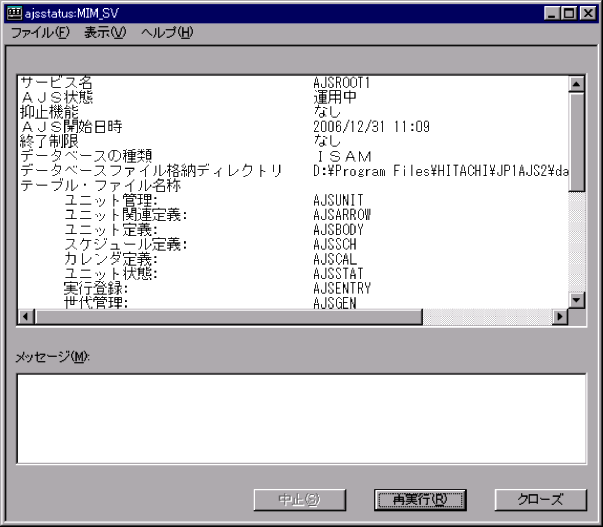Click the ユニット状態: label
This screenshot has width=603, height=527.
pos(111,274)
